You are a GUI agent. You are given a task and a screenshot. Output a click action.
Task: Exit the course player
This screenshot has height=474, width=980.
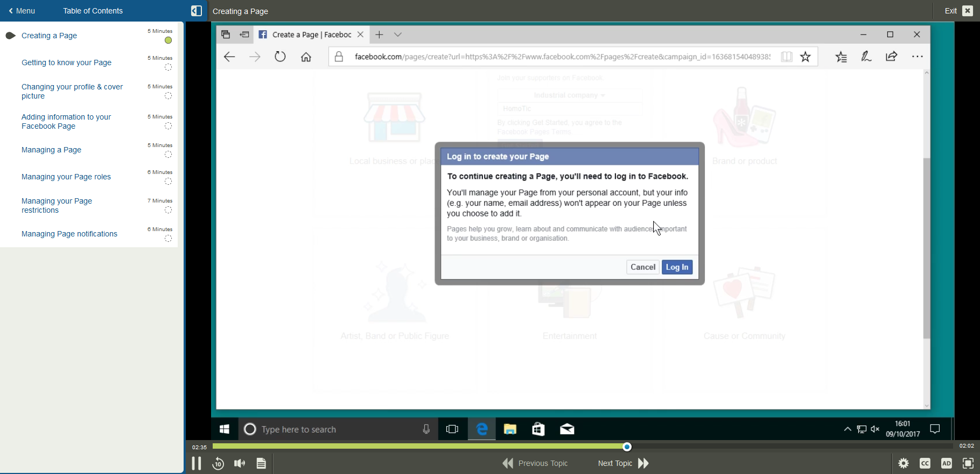[x=958, y=11]
